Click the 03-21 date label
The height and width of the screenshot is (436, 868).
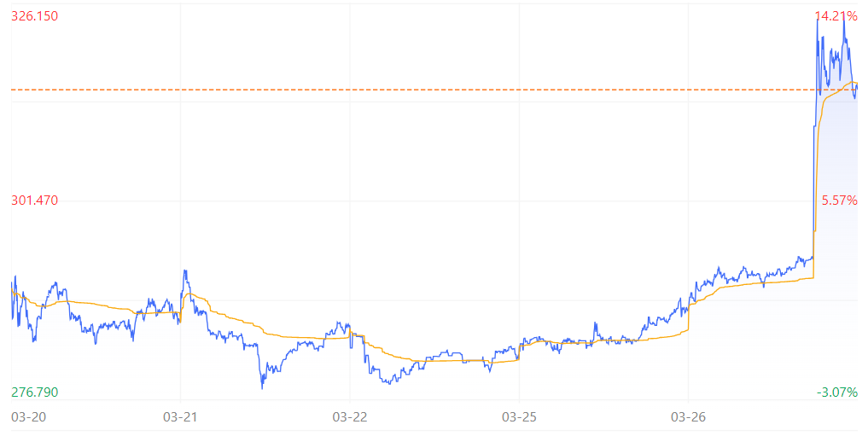coord(180,416)
